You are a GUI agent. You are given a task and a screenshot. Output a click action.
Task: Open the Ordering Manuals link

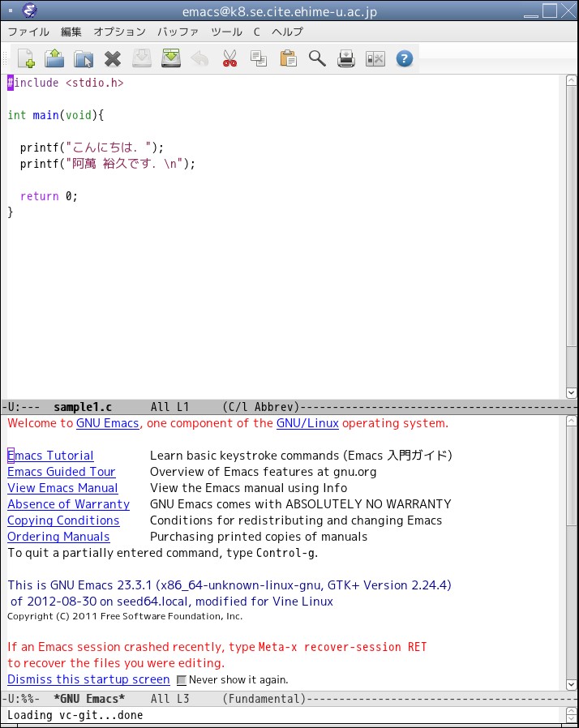click(58, 537)
